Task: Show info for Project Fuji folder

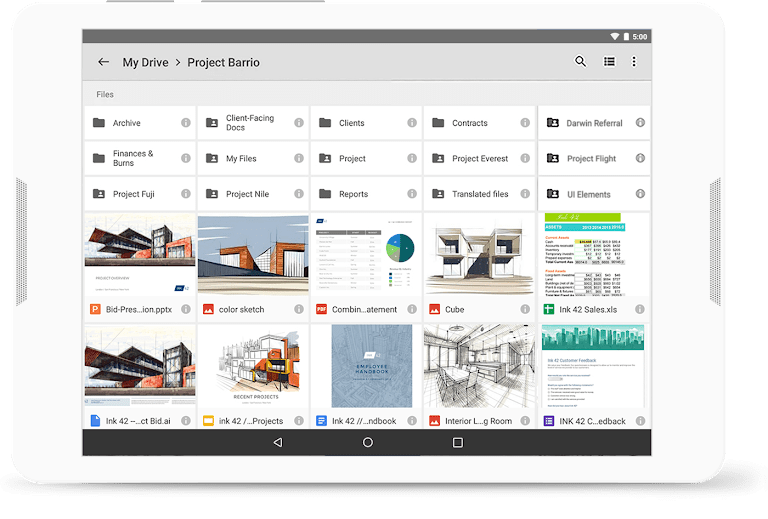Action: coord(186,194)
